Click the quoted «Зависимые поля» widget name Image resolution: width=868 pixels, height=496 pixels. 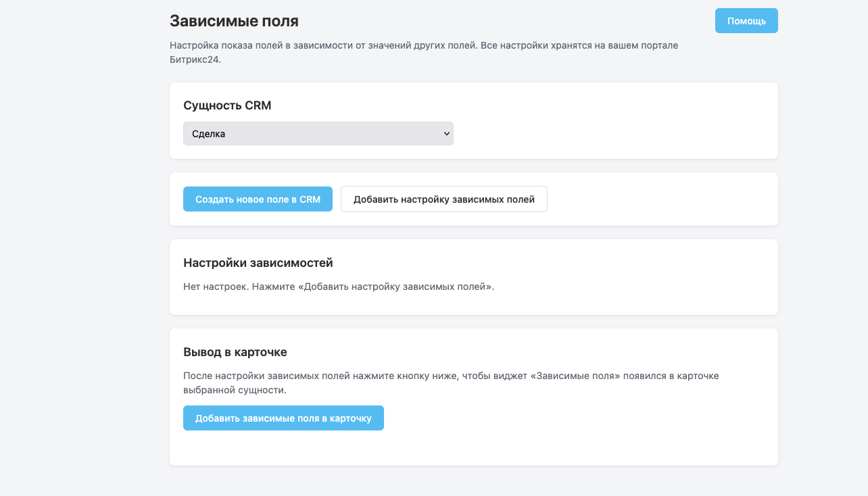[x=579, y=376]
